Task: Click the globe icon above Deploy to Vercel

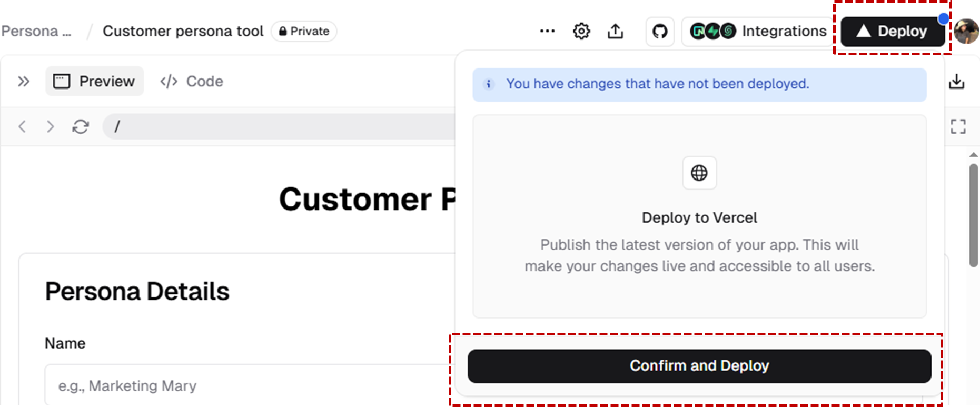Action: pyautogui.click(x=699, y=173)
